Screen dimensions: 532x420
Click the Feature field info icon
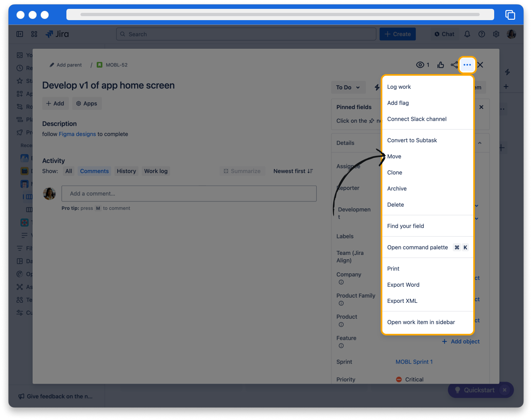point(341,346)
